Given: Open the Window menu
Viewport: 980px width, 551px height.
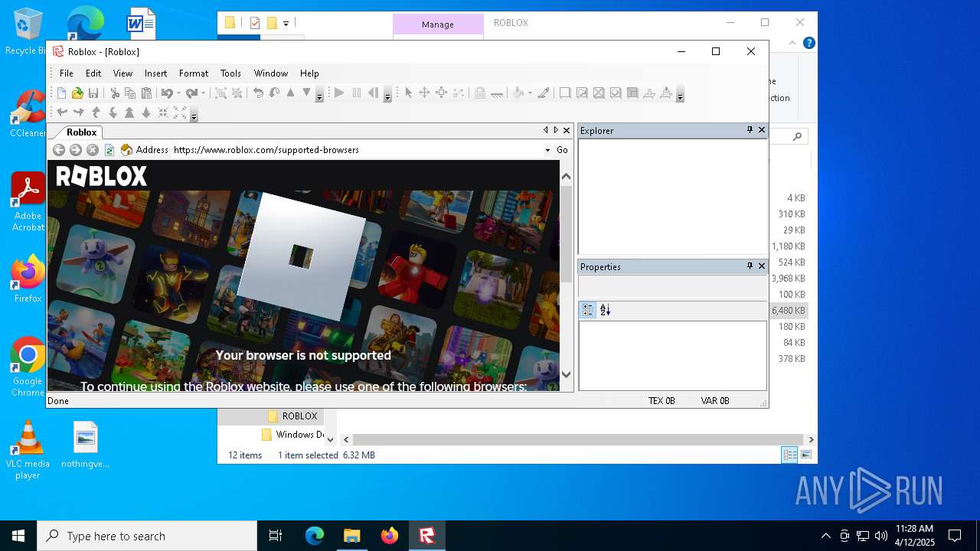Looking at the screenshot, I should (271, 73).
